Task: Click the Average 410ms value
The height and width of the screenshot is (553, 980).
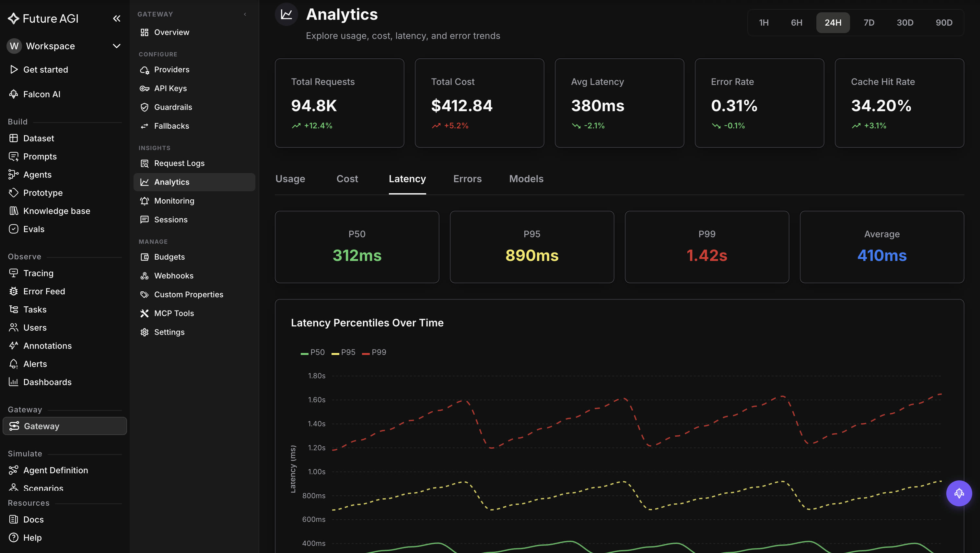Action: pyautogui.click(x=882, y=255)
